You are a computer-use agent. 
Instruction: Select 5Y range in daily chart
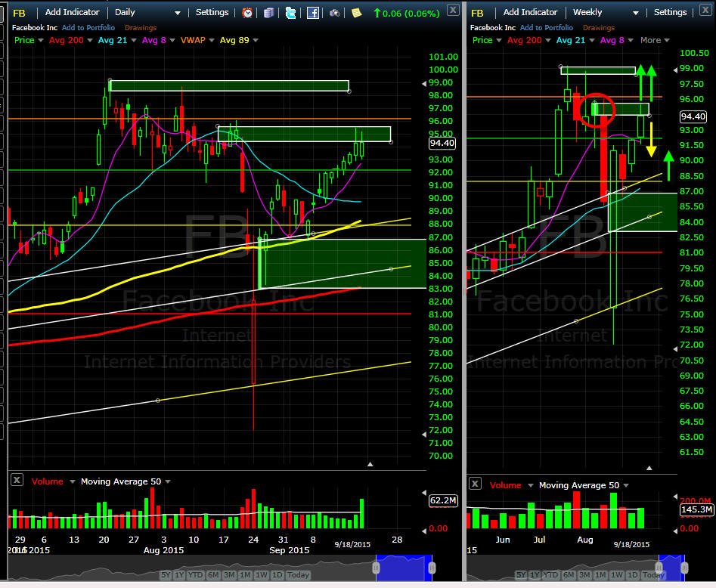(166, 574)
